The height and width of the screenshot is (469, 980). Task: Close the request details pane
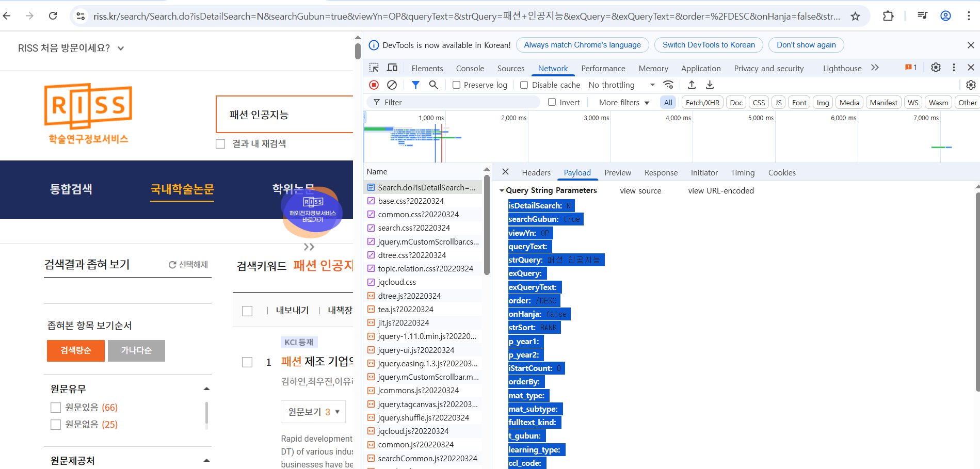click(506, 172)
